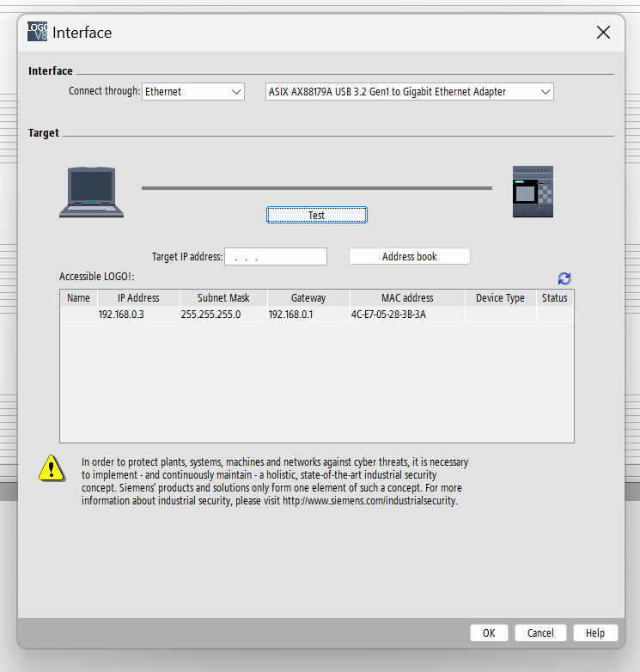Click the LOGO! device module icon

click(x=533, y=192)
